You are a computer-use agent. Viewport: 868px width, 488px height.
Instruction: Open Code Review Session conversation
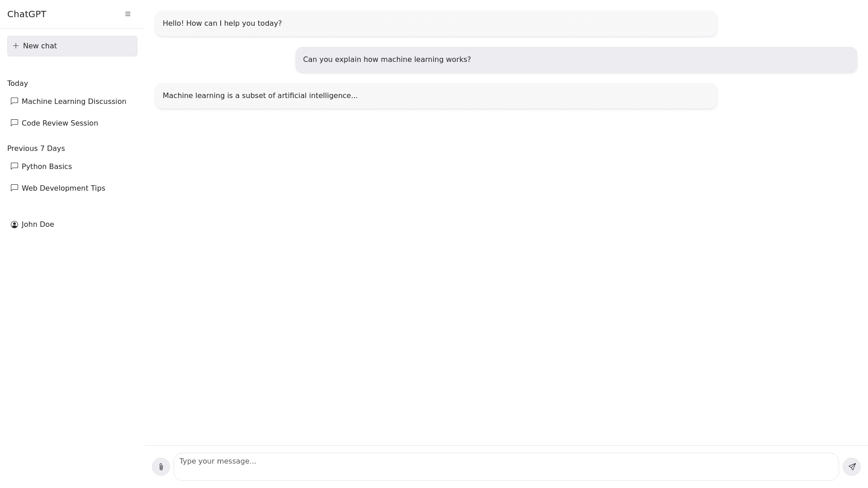pos(60,123)
